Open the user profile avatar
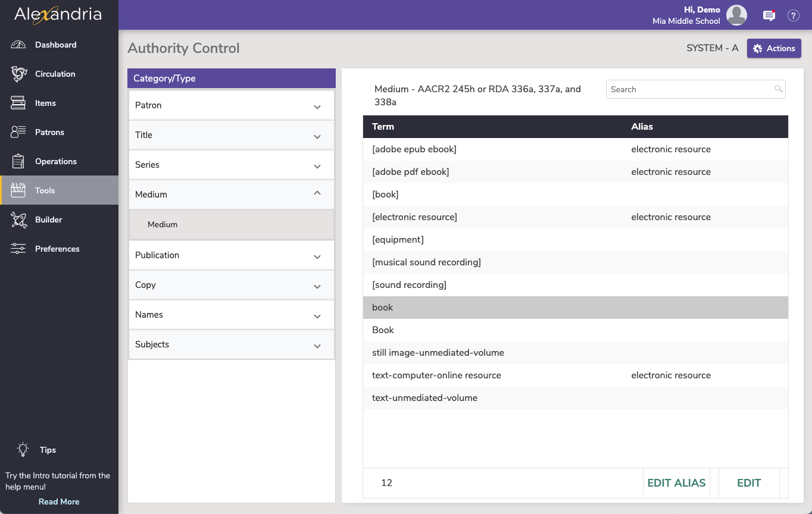 736,15
